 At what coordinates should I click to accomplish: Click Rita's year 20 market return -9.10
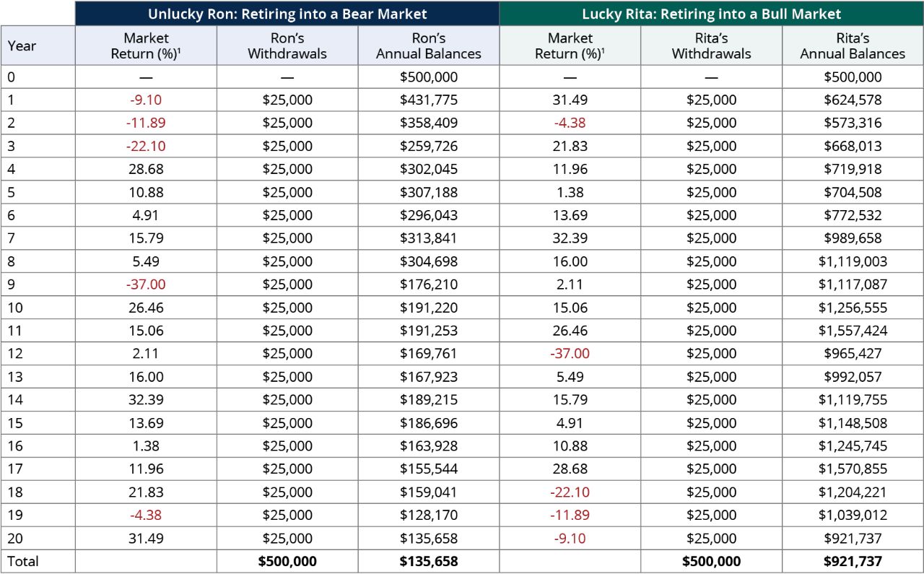570,539
